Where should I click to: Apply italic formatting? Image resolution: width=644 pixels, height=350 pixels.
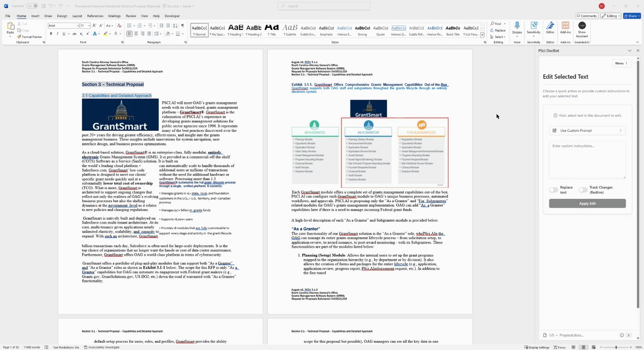(57, 34)
